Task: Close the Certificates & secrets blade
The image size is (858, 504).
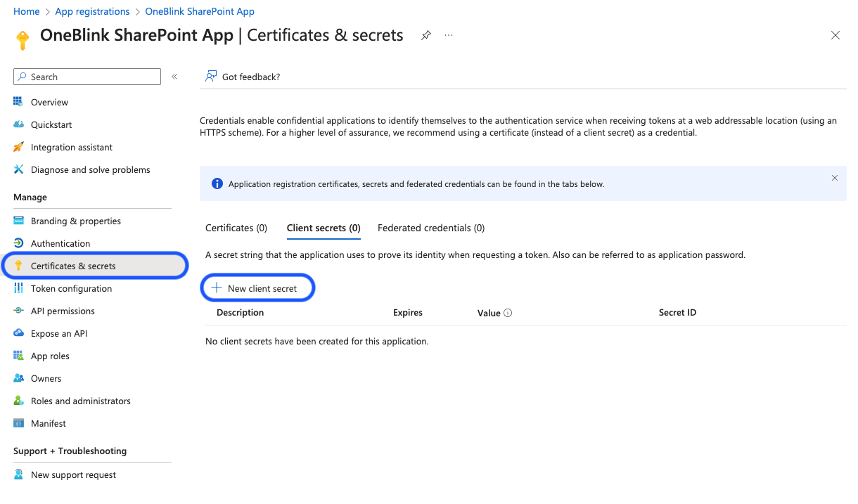Action: pos(835,35)
